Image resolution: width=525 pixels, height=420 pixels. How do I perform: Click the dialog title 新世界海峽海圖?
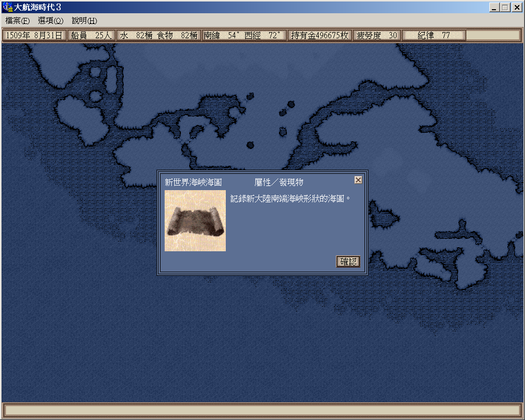[193, 182]
